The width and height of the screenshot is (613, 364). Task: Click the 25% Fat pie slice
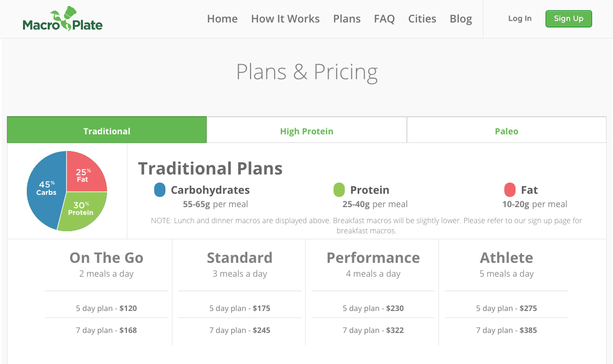(85, 174)
